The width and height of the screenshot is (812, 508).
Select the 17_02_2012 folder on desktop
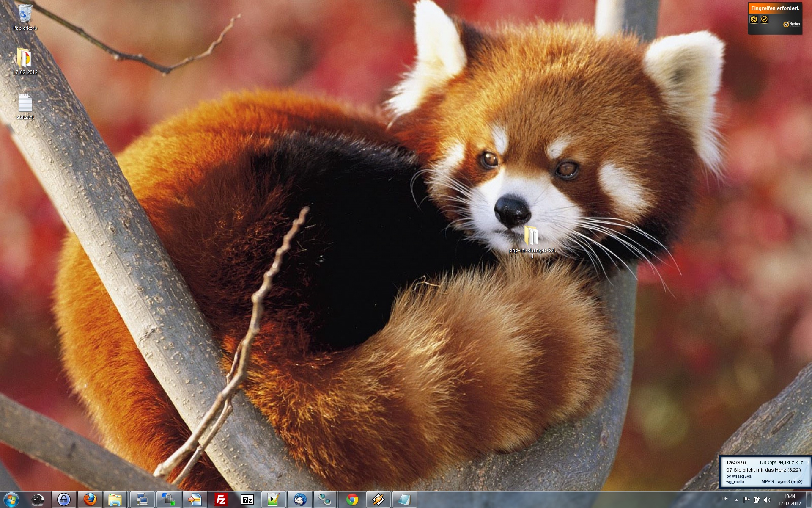tap(25, 58)
